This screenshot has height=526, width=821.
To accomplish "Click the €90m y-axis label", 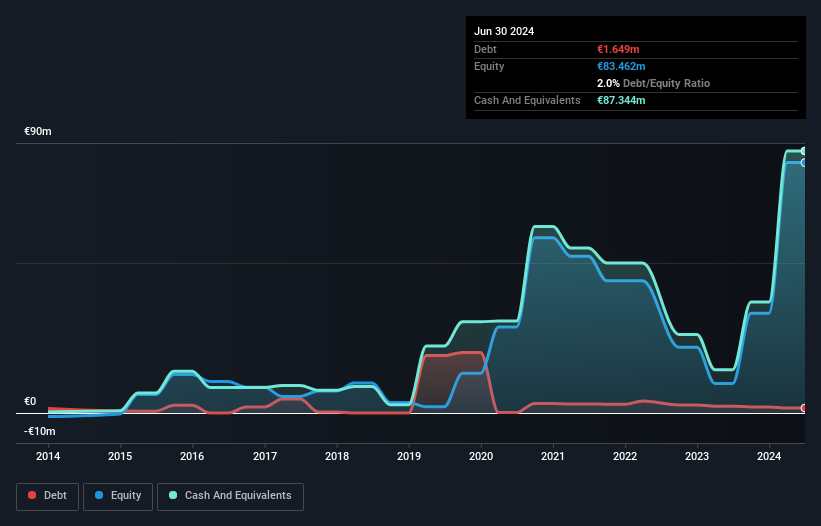I will 38,131.
